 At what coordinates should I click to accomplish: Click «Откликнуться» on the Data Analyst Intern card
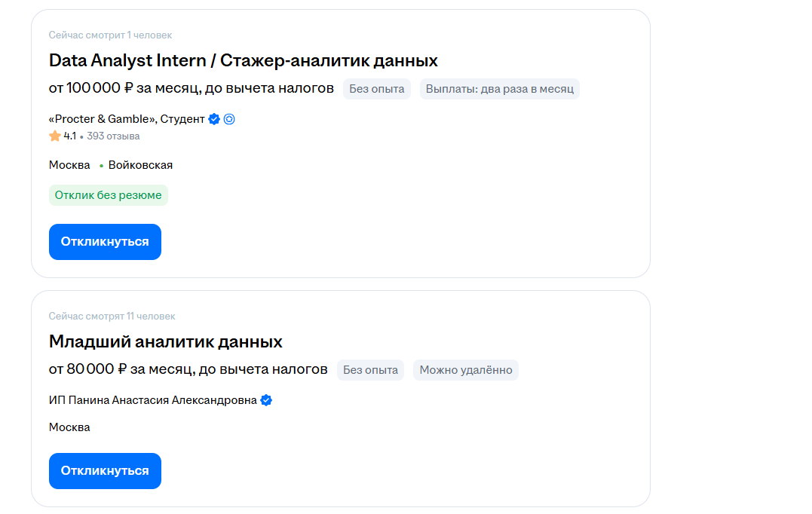coord(105,241)
